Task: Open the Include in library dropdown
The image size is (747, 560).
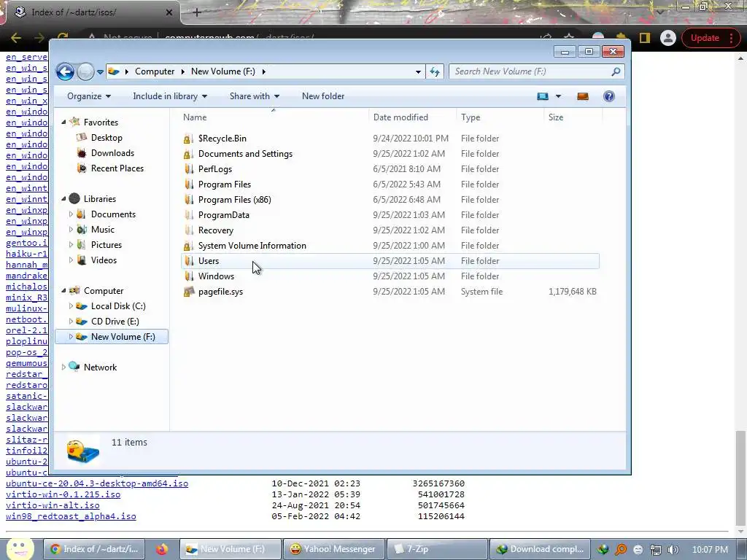Action: pyautogui.click(x=170, y=96)
